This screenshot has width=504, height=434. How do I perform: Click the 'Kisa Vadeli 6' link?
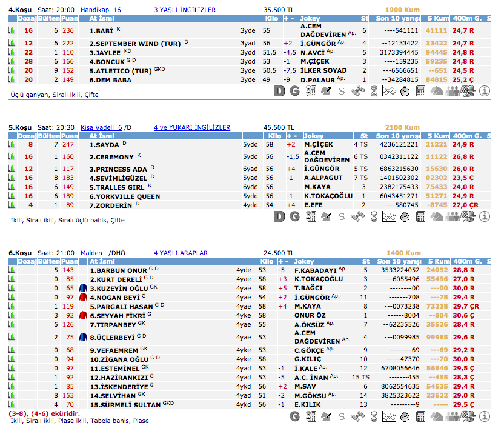(x=101, y=127)
